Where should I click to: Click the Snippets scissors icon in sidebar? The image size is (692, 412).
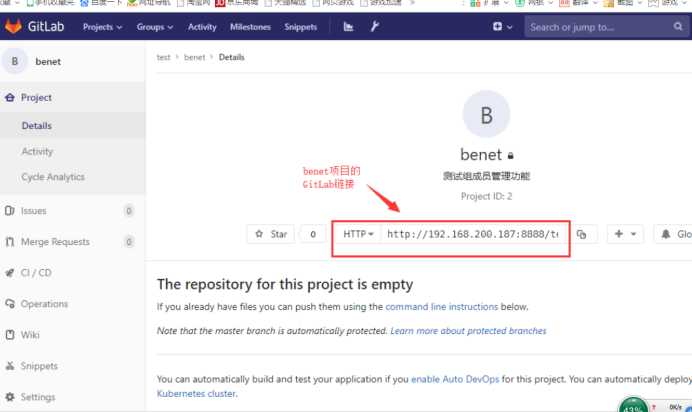(x=10, y=366)
